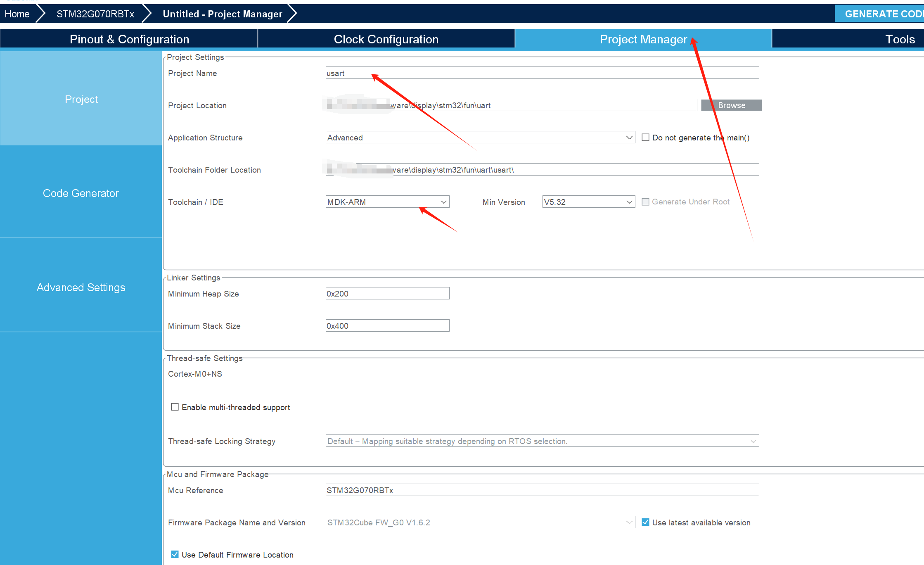Open Advanced Settings section
This screenshot has width=924, height=565.
pos(81,287)
